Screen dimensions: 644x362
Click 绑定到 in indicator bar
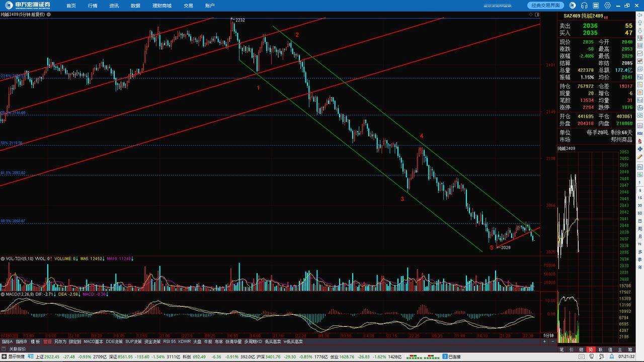pyautogui.click(x=75, y=341)
